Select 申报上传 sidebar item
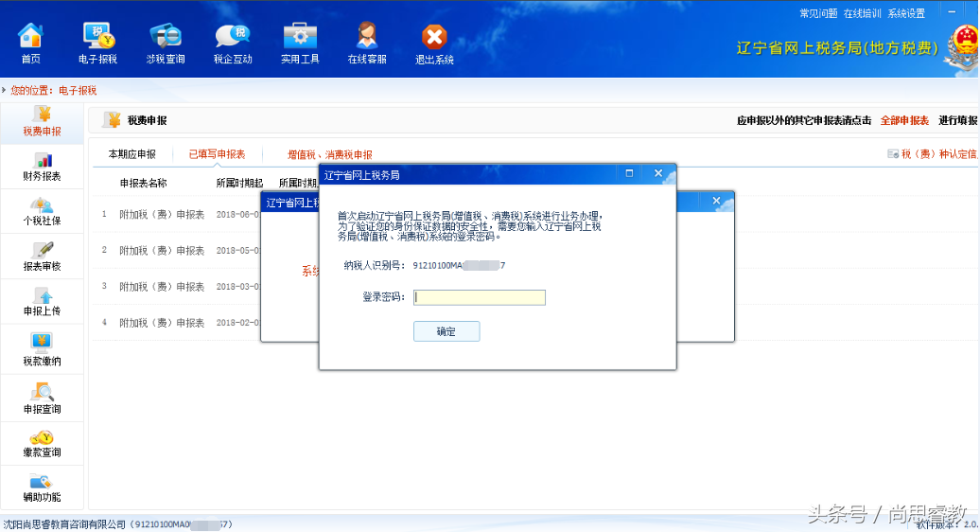This screenshot has height=532, width=980. (x=43, y=302)
